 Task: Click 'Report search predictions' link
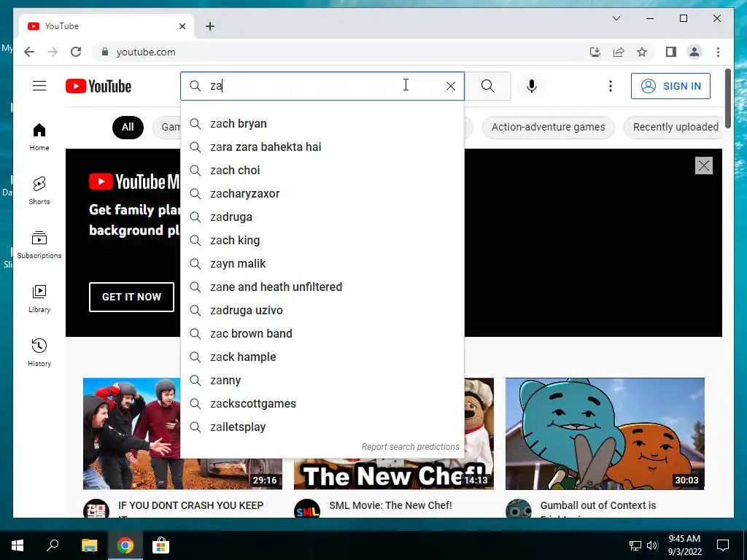point(410,447)
